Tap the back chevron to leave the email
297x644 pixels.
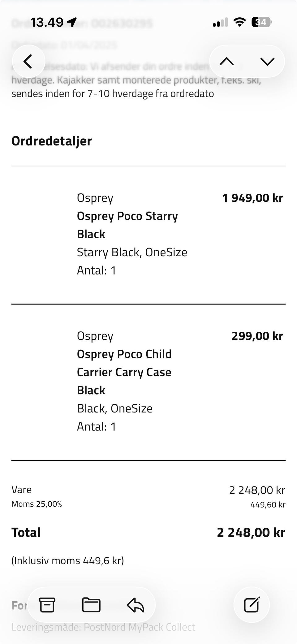pos(28,61)
